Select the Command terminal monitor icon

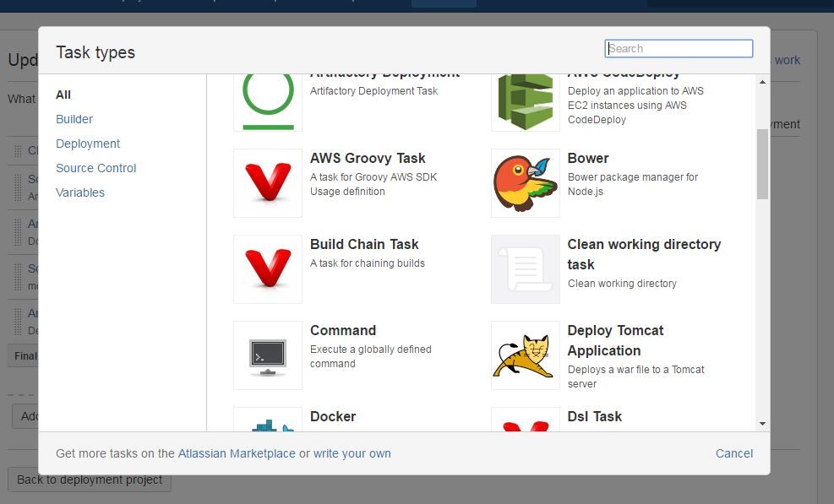(x=268, y=355)
